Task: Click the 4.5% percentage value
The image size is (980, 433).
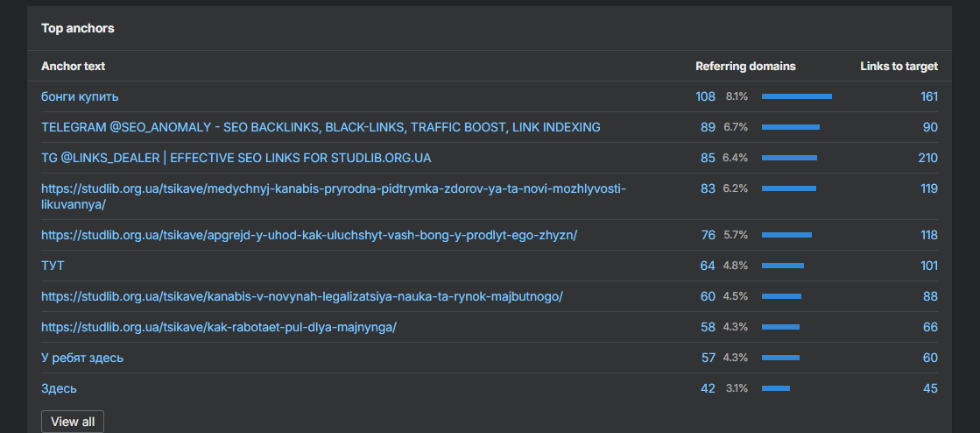Action: click(x=736, y=296)
